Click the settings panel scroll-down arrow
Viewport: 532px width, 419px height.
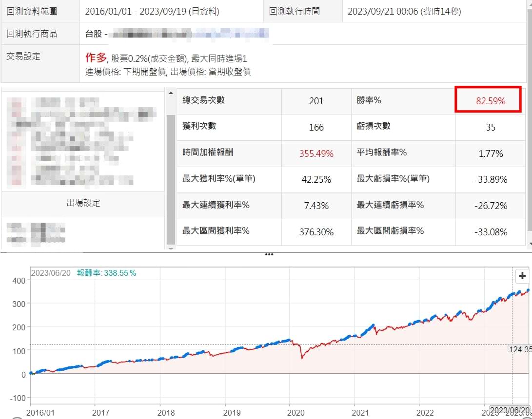tap(171, 248)
